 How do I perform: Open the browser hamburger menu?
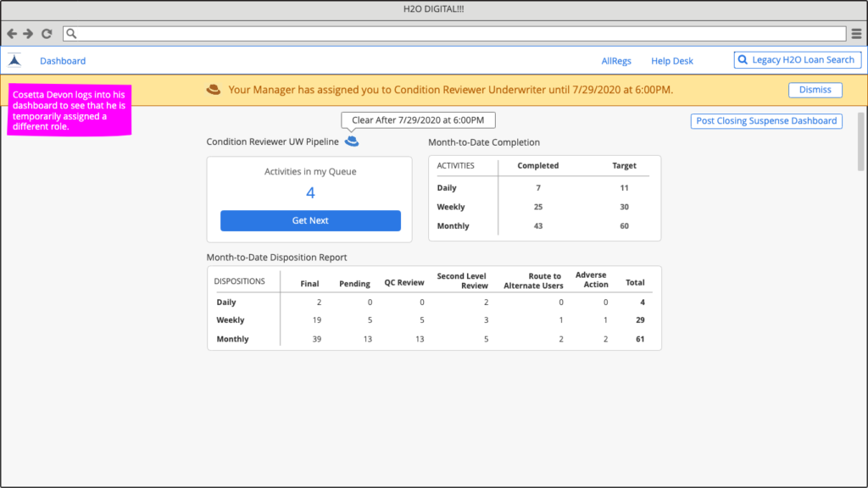pos(856,34)
